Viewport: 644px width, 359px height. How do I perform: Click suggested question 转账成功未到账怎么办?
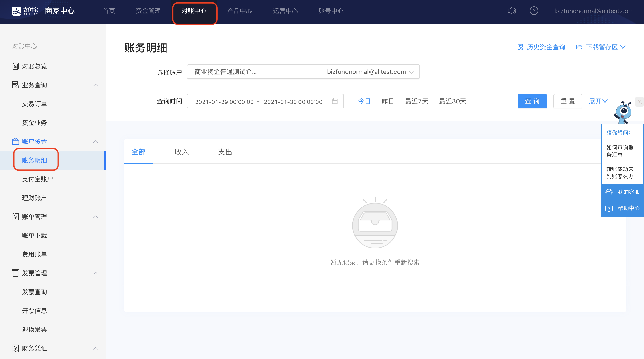tap(620, 173)
